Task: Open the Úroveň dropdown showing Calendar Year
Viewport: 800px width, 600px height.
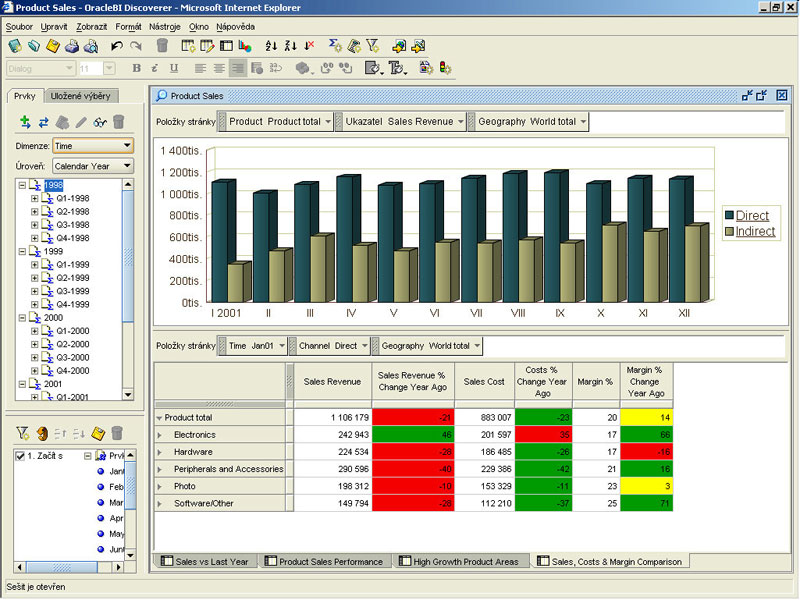Action: pos(93,166)
